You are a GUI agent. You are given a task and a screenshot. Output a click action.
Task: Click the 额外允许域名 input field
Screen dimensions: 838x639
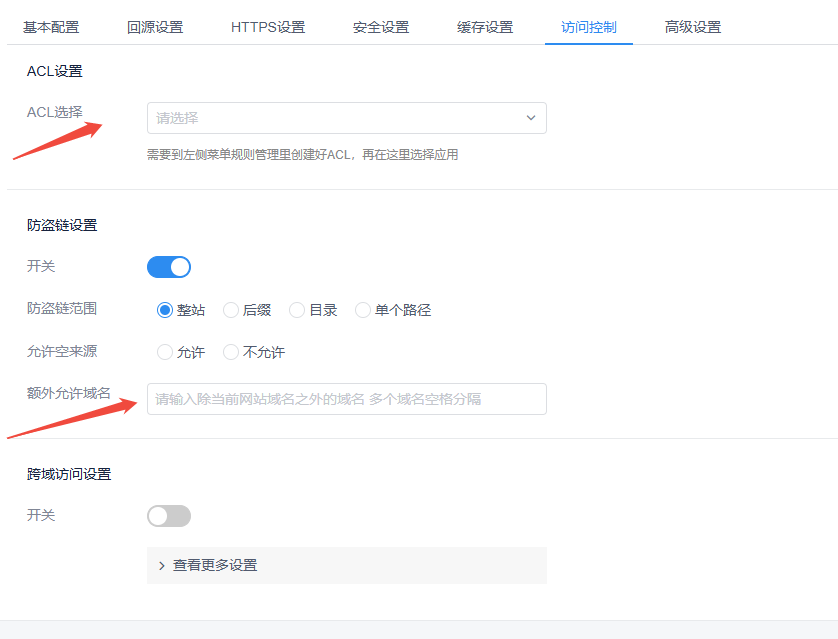click(346, 399)
